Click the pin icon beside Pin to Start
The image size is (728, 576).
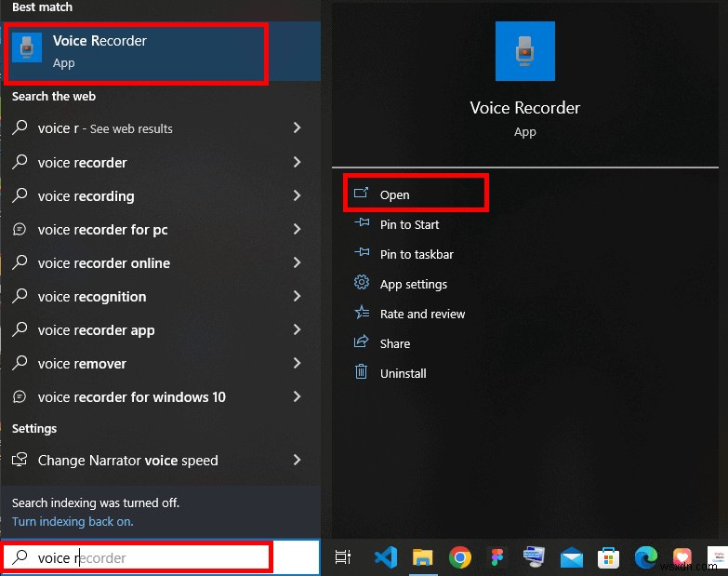[x=362, y=223]
